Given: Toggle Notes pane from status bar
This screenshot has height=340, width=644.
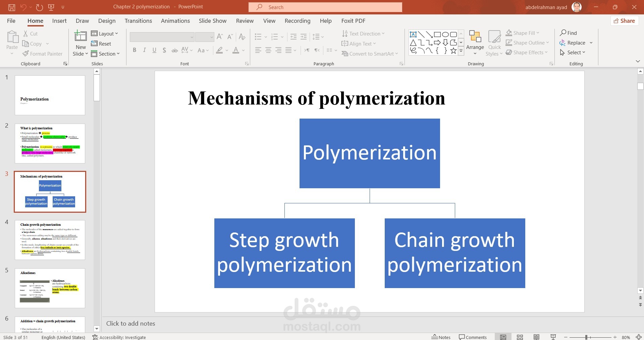Looking at the screenshot, I should pyautogui.click(x=441, y=337).
